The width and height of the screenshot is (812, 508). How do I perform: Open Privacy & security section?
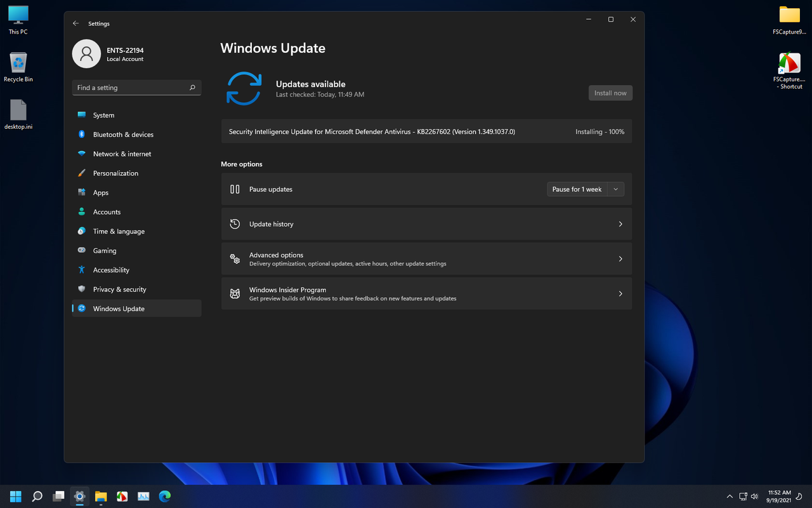(x=136, y=289)
